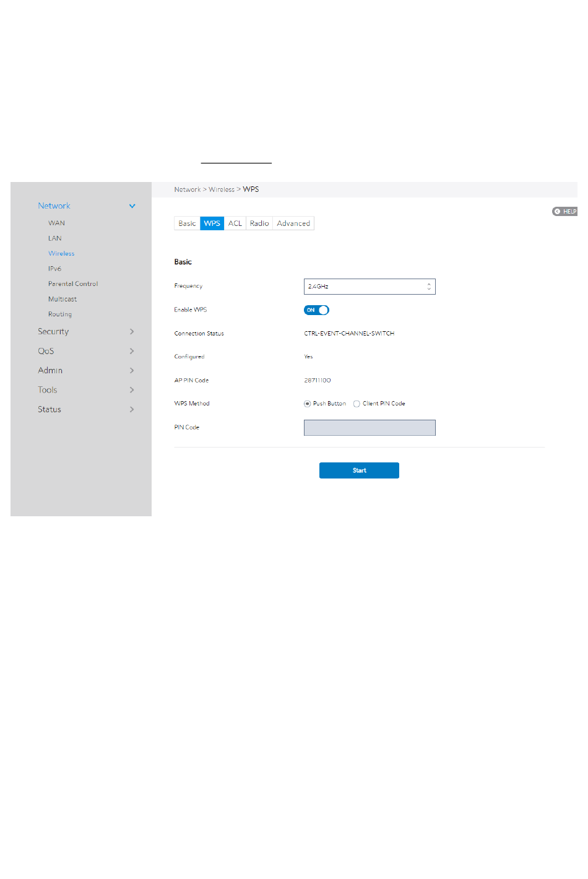Select the Push Button WPS method

[307, 404]
